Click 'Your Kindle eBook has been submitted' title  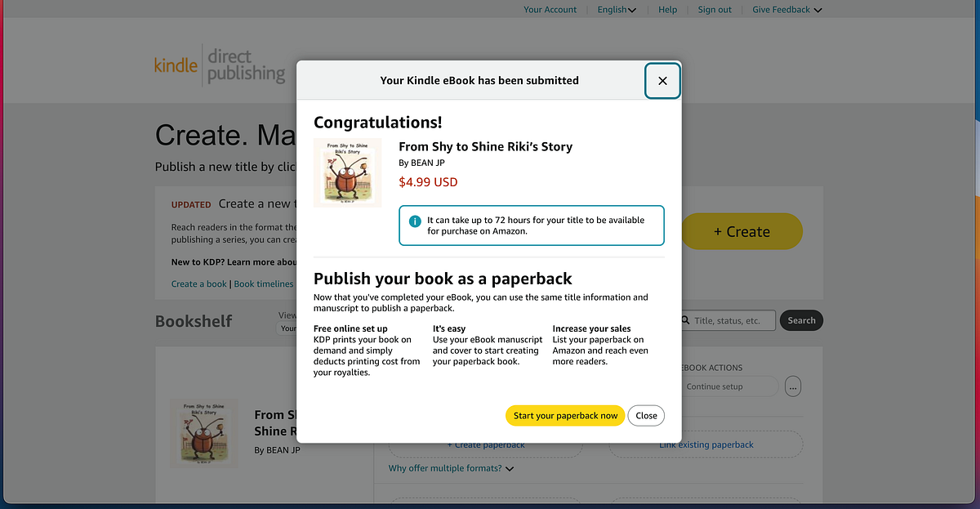[479, 80]
